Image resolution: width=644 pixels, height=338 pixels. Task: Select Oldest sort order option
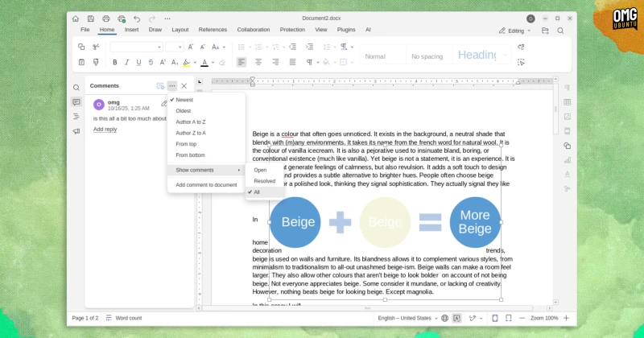point(184,111)
